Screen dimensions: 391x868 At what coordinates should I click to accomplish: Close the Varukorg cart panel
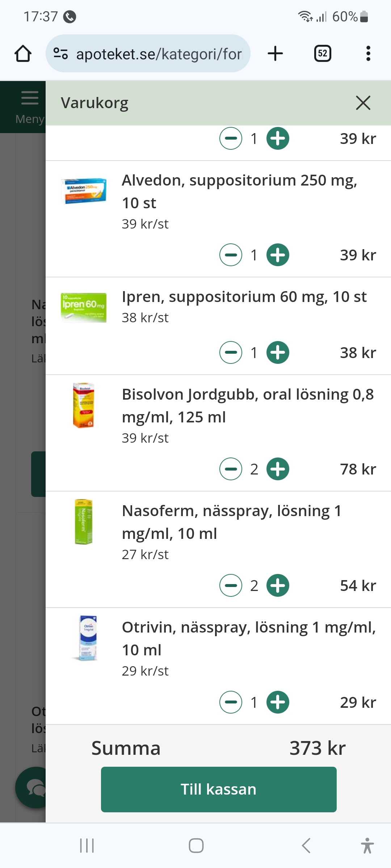click(363, 103)
